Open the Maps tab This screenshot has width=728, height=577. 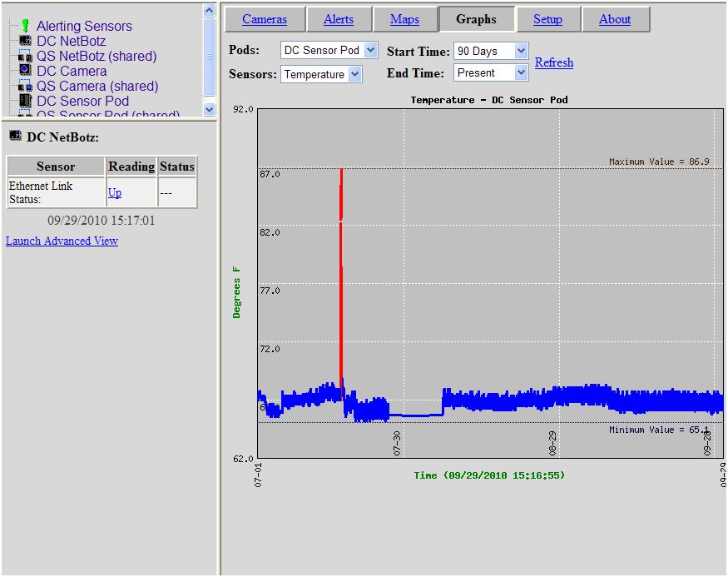point(405,18)
